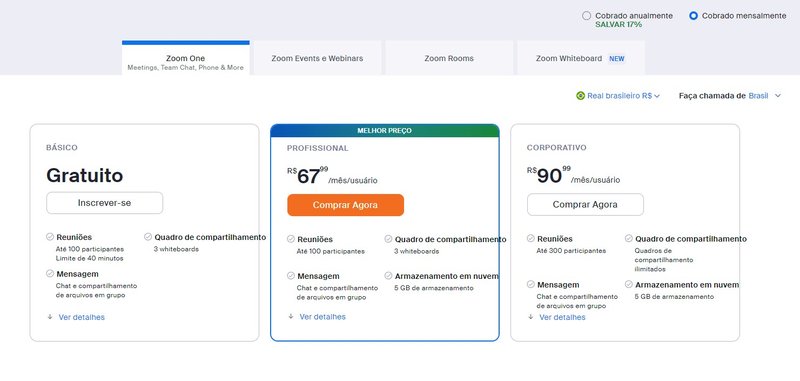This screenshot has height=381, width=800.
Task: Click the Mensagem check icon in Profissional
Action: 291,275
